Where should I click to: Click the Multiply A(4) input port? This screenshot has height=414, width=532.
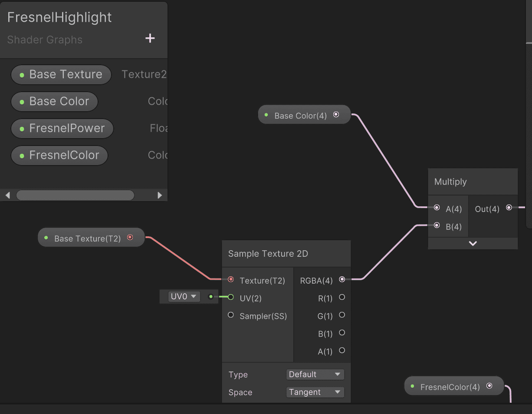coord(437,208)
